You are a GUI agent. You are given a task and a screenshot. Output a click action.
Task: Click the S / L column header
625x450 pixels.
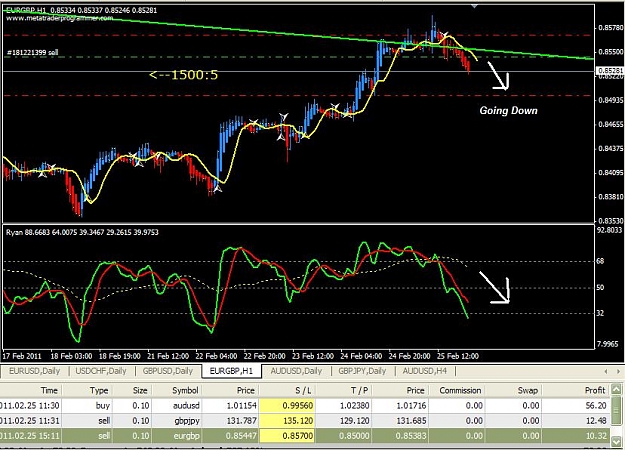point(287,390)
